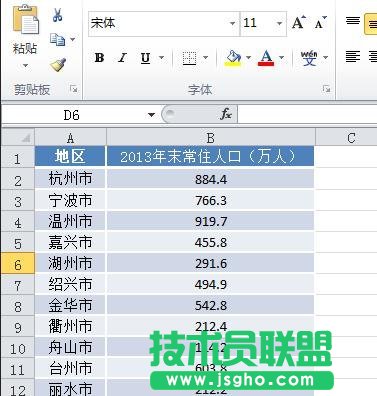The width and height of the screenshot is (377, 396).
Task: Toggle underline formatting
Action: click(145, 58)
